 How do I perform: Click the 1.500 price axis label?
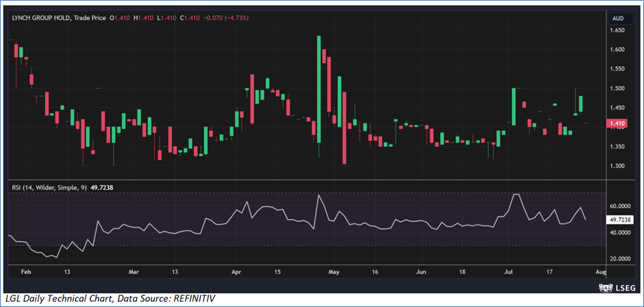coord(617,88)
